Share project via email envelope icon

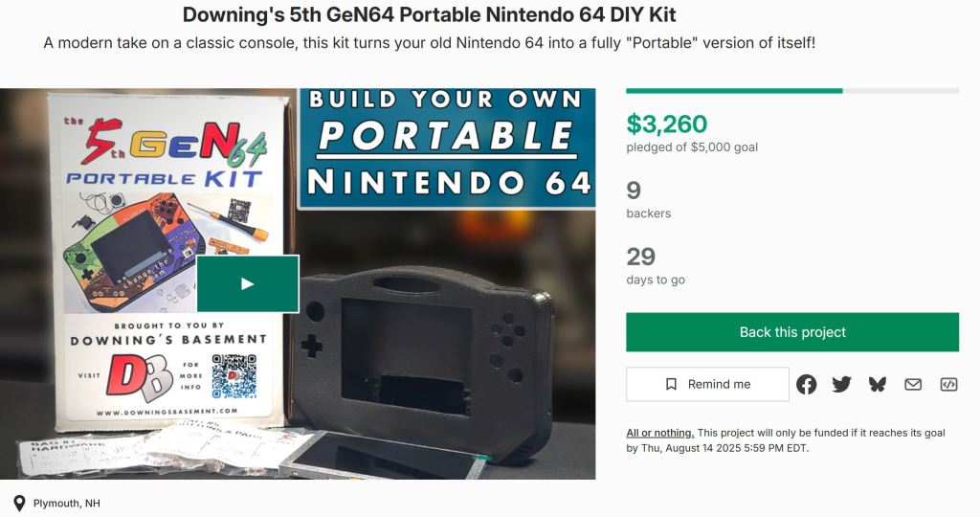tap(913, 384)
